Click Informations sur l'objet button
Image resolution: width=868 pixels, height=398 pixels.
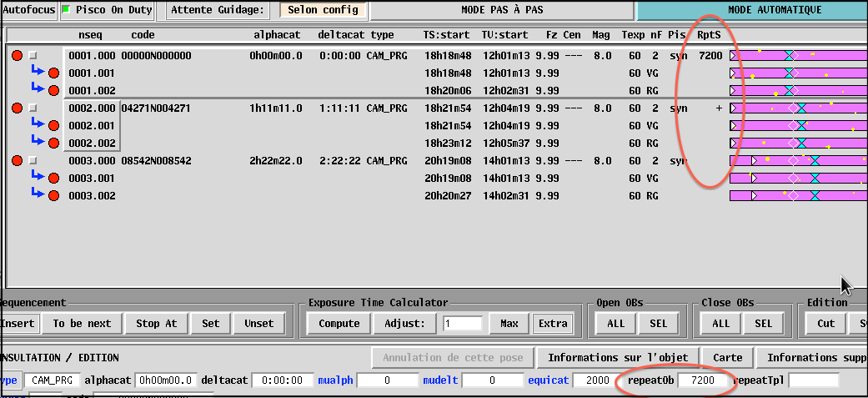617,358
